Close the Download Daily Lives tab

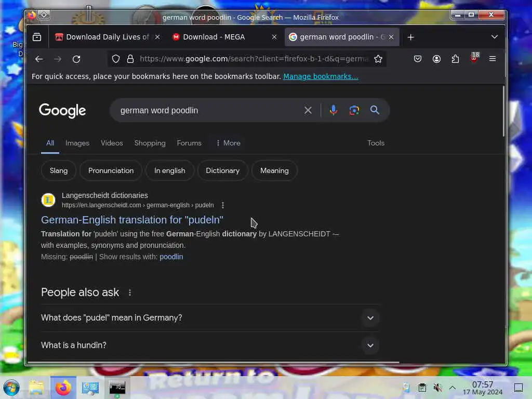pyautogui.click(x=157, y=37)
